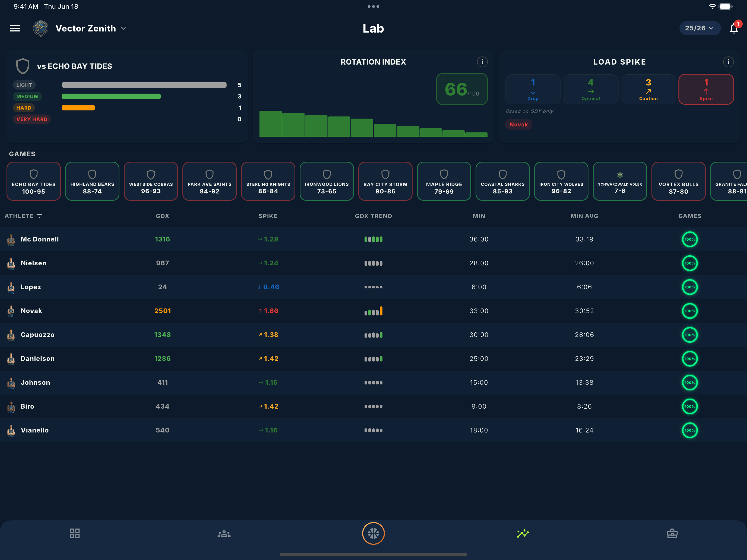This screenshot has width=747, height=560.
Task: Tap the LIGHT difficulty bar
Action: [x=144, y=85]
